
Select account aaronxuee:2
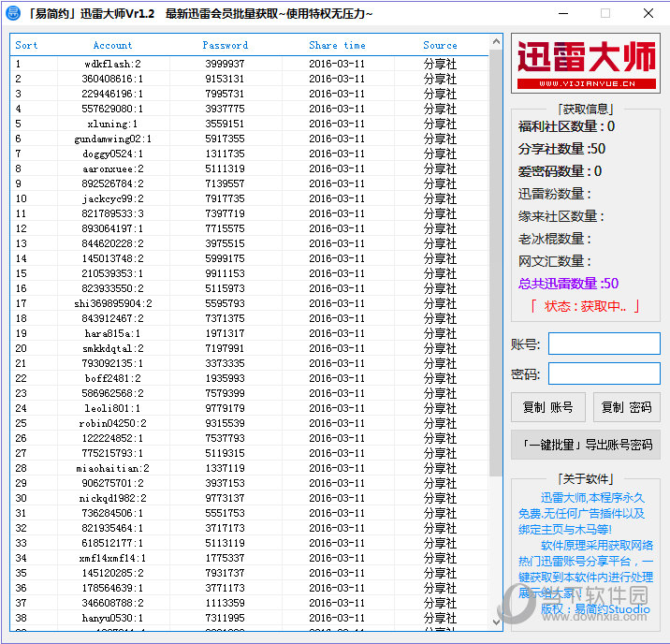tap(113, 168)
